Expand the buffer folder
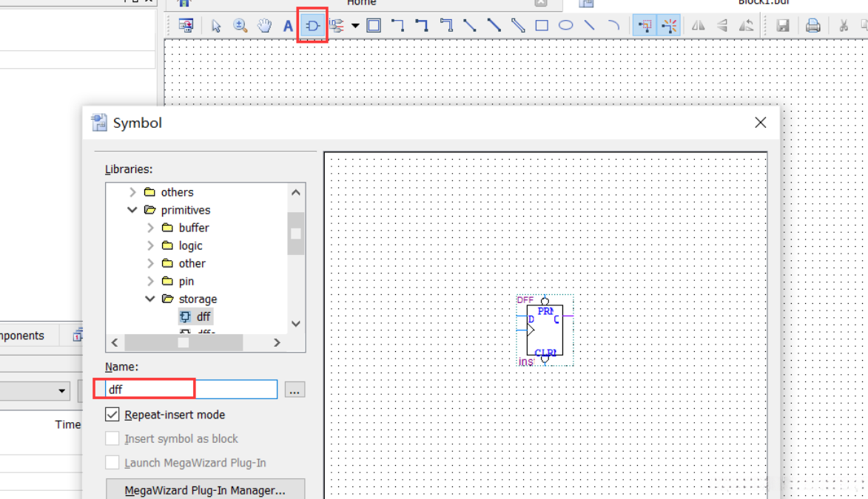This screenshot has width=868, height=499. pos(150,228)
